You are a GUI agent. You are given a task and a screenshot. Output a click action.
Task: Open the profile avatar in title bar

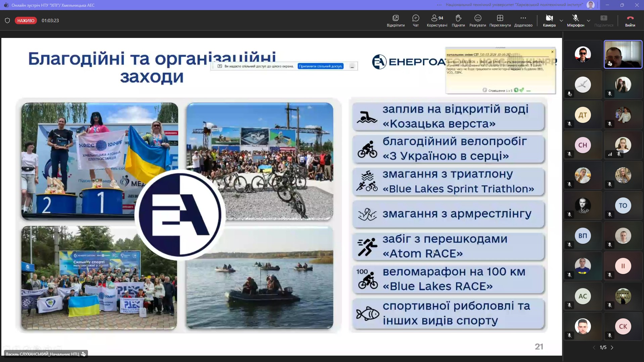click(x=591, y=5)
